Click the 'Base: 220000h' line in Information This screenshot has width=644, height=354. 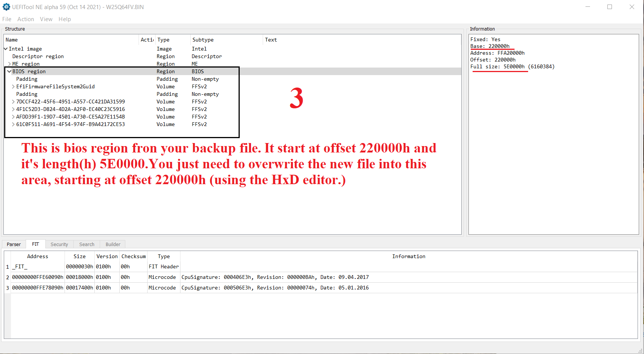click(x=490, y=46)
